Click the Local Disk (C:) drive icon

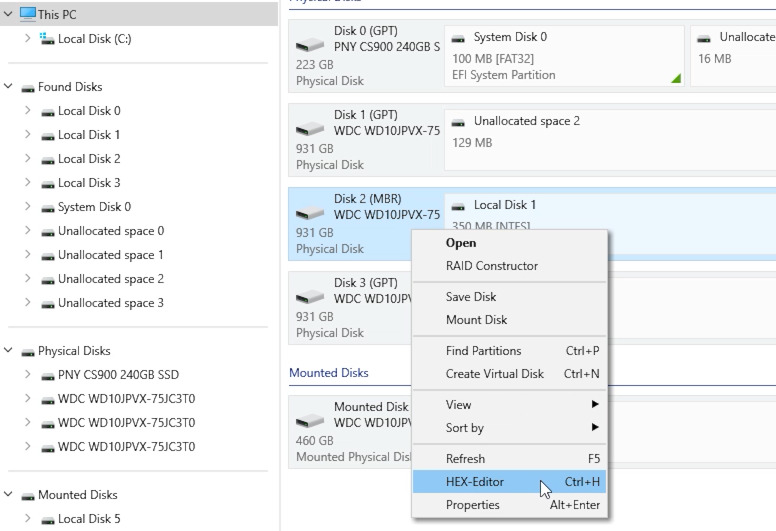pos(47,39)
